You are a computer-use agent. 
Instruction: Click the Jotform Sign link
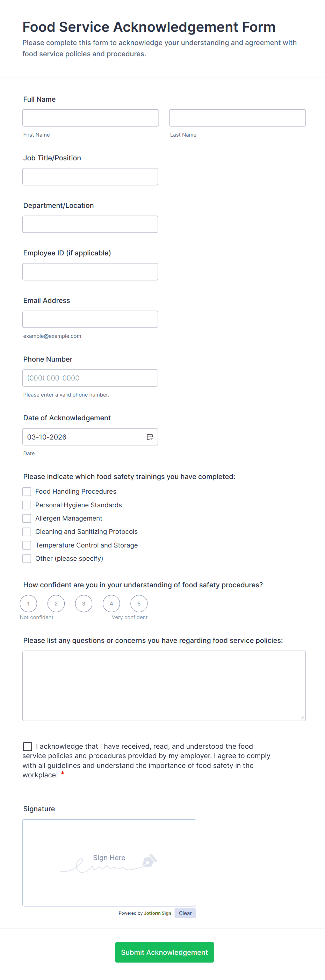coord(157,913)
